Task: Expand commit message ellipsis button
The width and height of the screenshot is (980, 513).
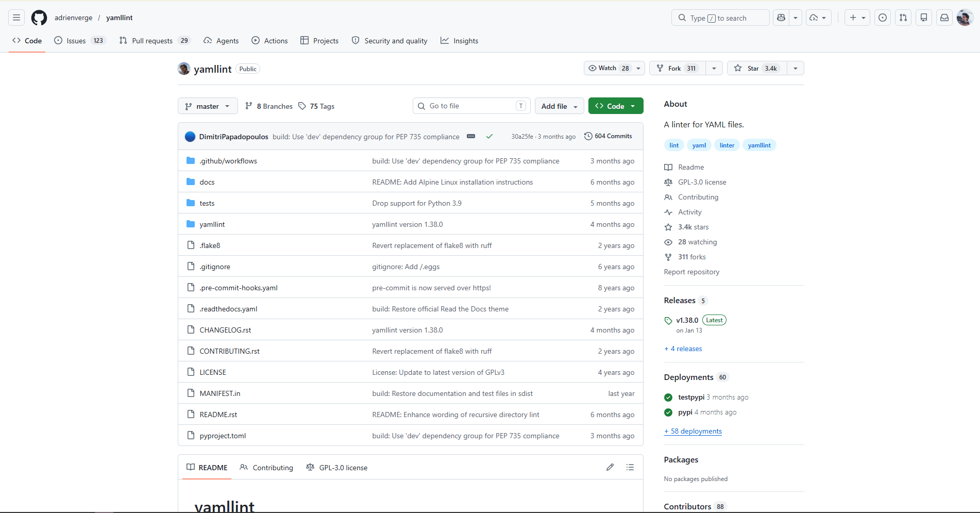Action: click(x=471, y=137)
